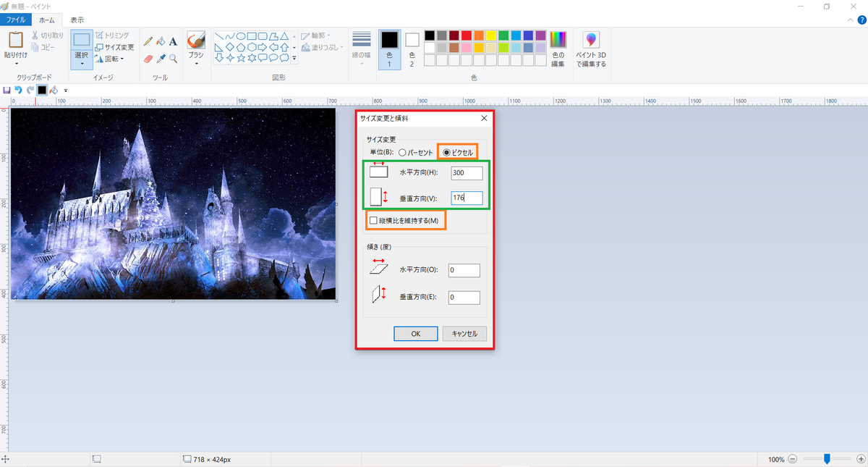Image resolution: width=868 pixels, height=467 pixels.
Task: Select the Pencil tool
Action: 148,41
